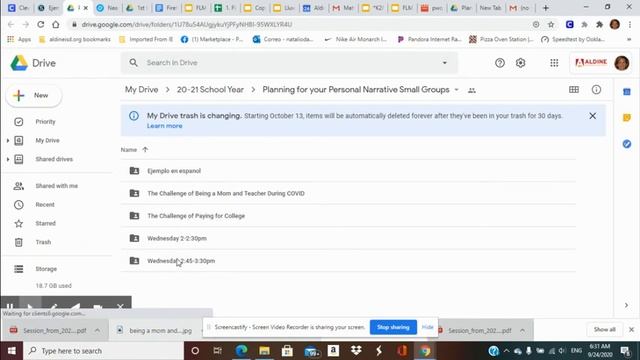Expand side panel chevron
The width and height of the screenshot is (640, 360).
627,305
